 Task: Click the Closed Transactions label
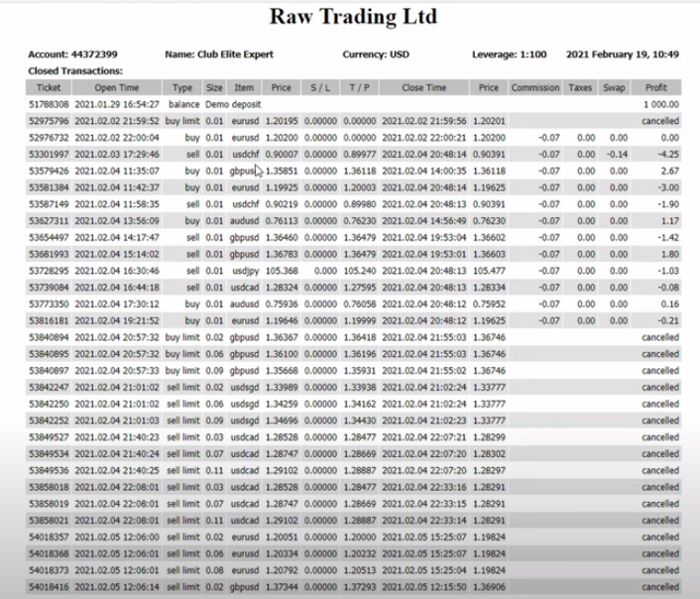75,71
